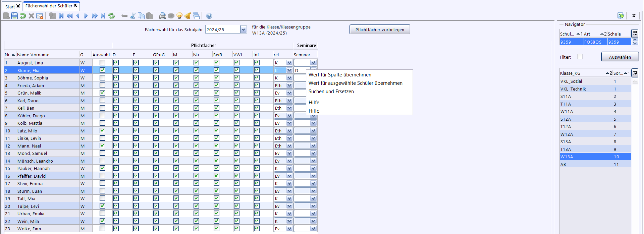
Task: Choose 'Wert für ausgewählte Schüler übernehmen'
Action: coord(355,83)
